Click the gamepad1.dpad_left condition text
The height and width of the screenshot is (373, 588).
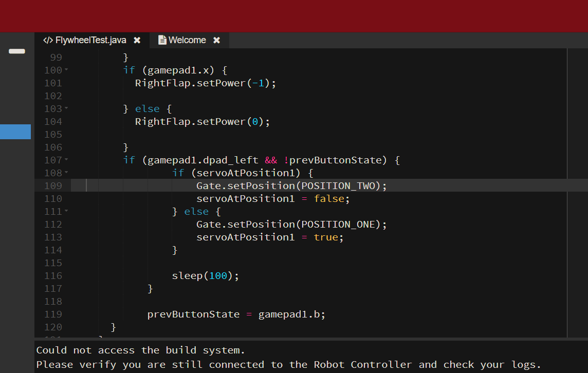(x=203, y=160)
